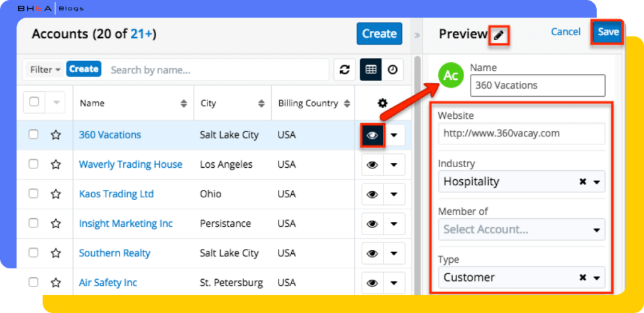The height and width of the screenshot is (313, 644).
Task: Open row actions dropdown for 360 Vacations
Action: [x=394, y=135]
